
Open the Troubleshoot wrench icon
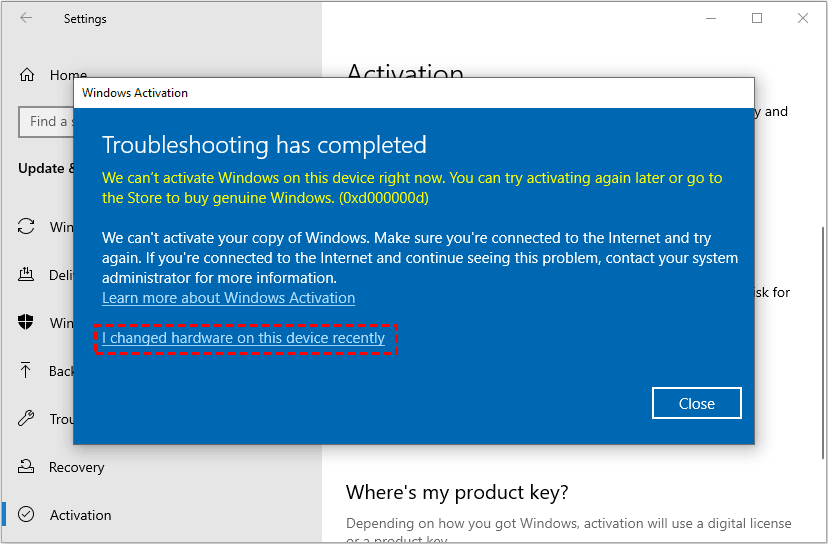pos(27,419)
